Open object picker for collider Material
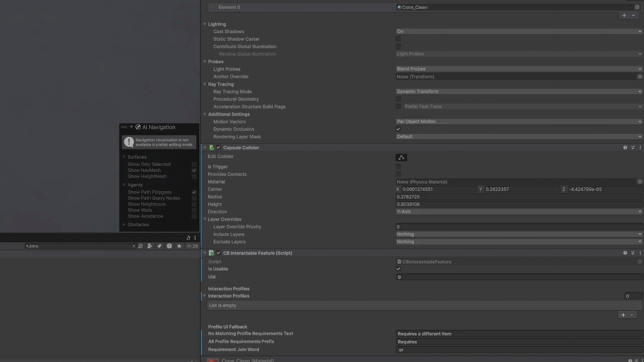The width and height of the screenshot is (644, 362). pos(640,182)
